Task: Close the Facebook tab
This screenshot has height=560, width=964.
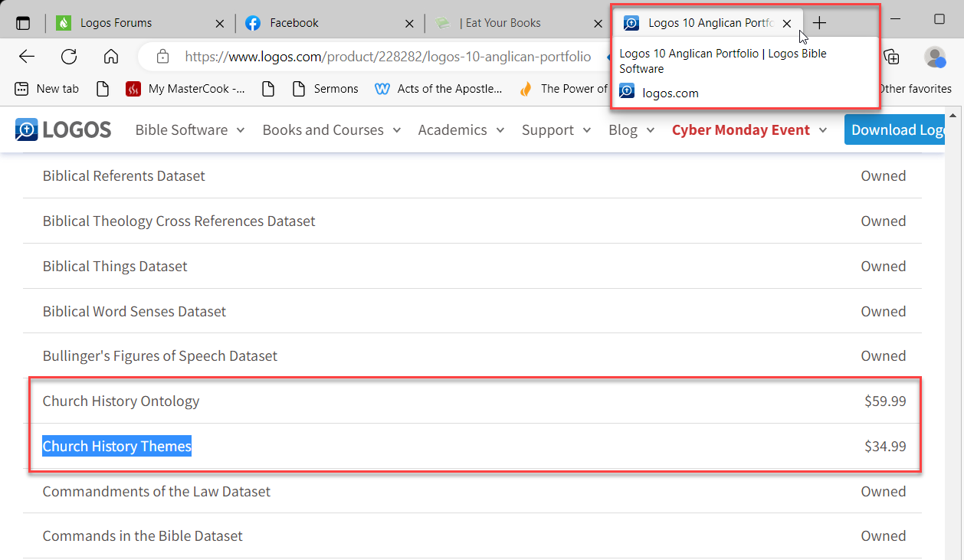Action: (409, 24)
